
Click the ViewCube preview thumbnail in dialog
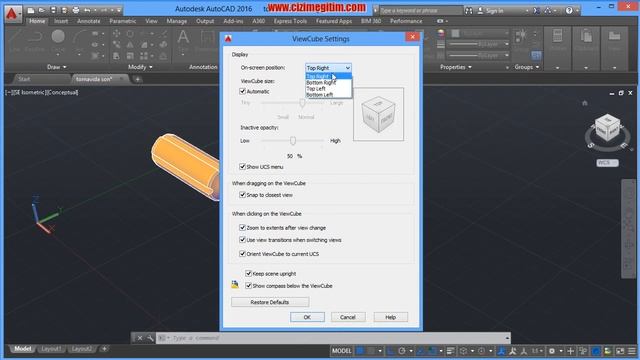[378, 114]
